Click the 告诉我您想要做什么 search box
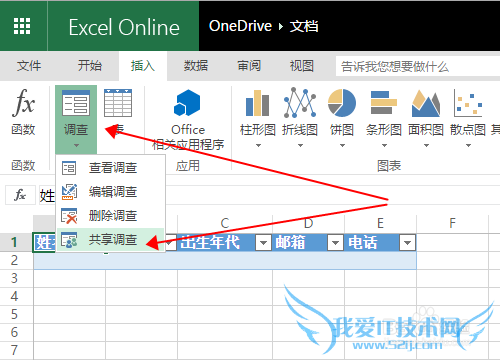Image resolution: width=500 pixels, height=360 pixels. [418, 66]
